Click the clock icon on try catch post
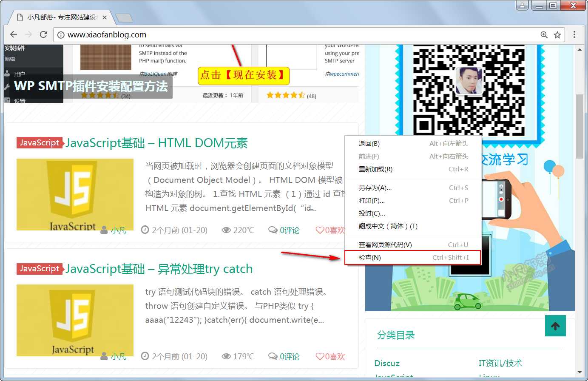This screenshot has height=381, width=588. pos(145,356)
